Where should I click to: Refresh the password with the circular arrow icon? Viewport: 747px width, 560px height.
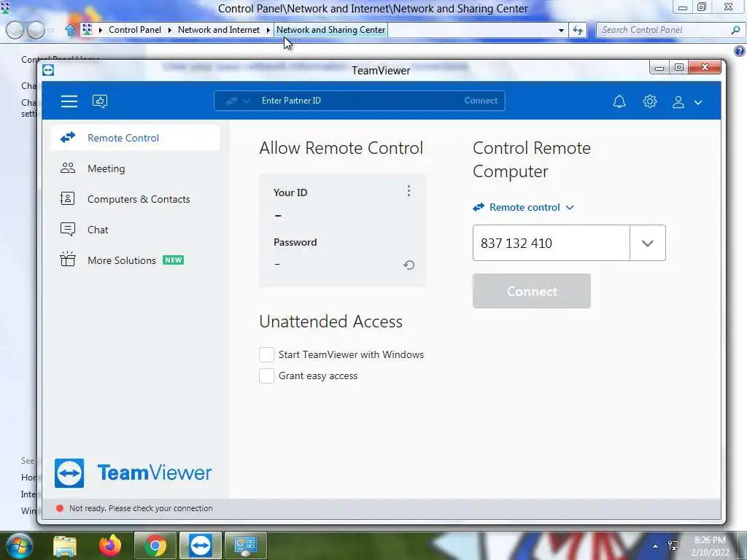click(409, 265)
